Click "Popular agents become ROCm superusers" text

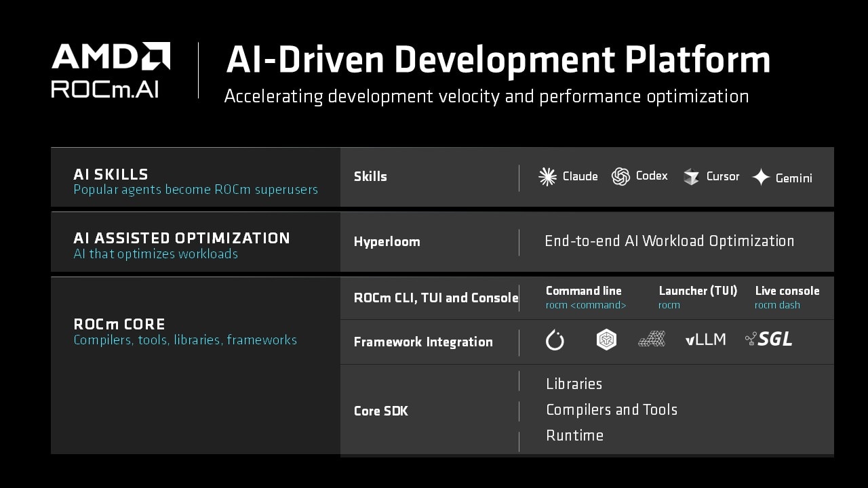pos(195,190)
